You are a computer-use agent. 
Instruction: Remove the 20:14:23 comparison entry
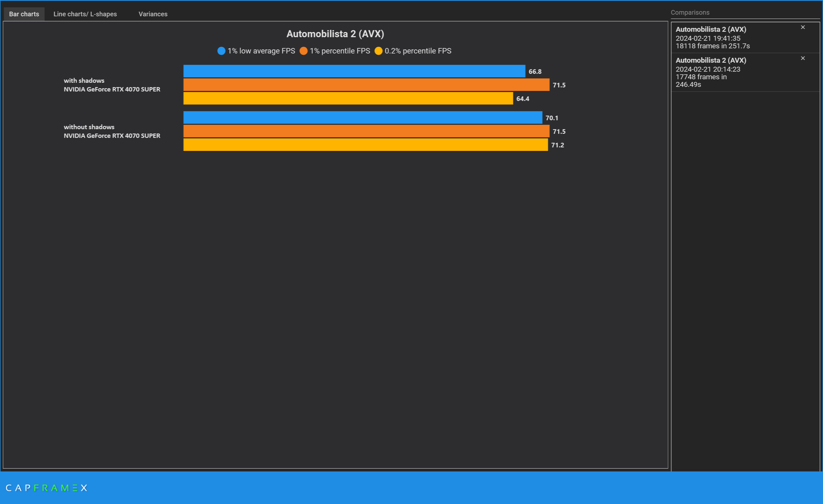(803, 58)
